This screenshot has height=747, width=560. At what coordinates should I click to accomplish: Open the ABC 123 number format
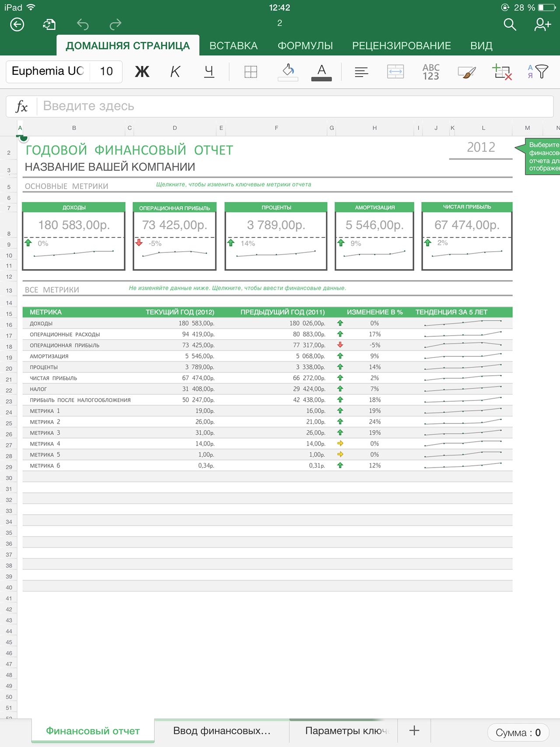431,72
